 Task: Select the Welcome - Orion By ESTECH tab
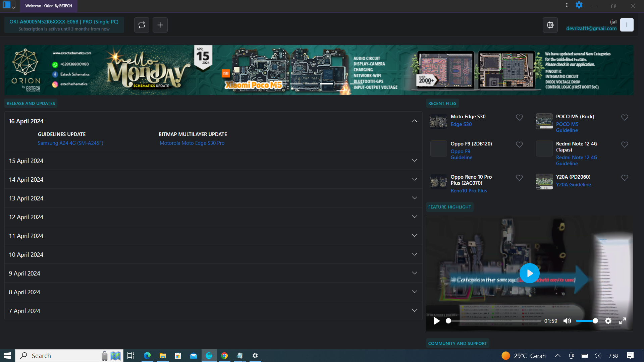(x=49, y=6)
